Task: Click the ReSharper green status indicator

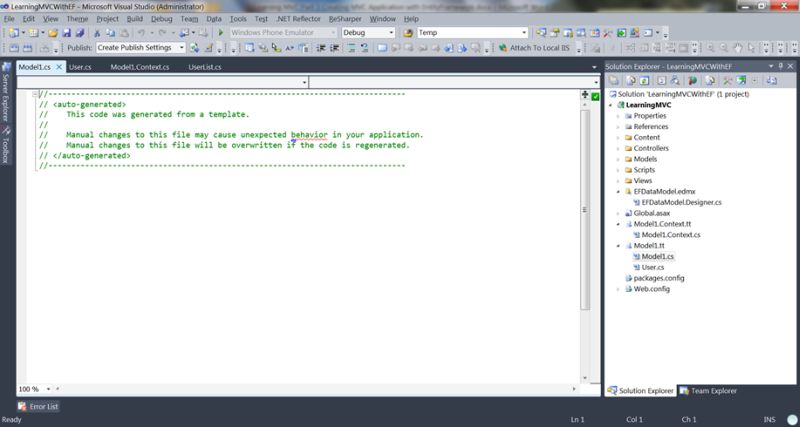Action: tap(595, 96)
